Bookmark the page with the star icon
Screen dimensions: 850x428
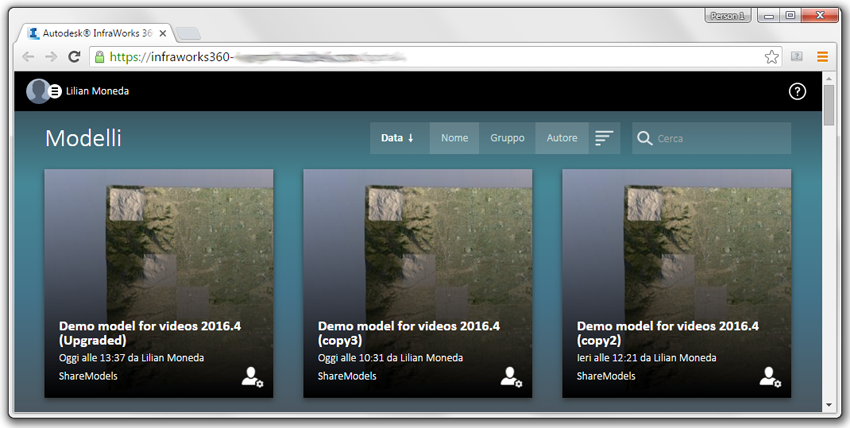771,57
